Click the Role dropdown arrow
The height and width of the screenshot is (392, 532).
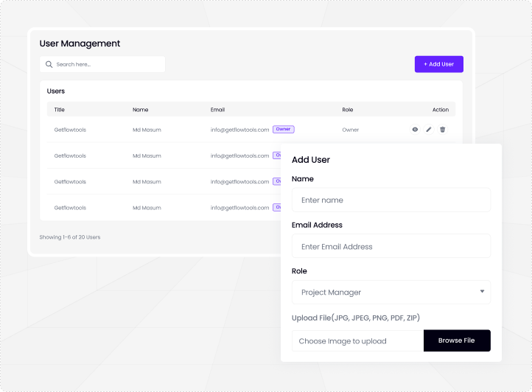(482, 291)
